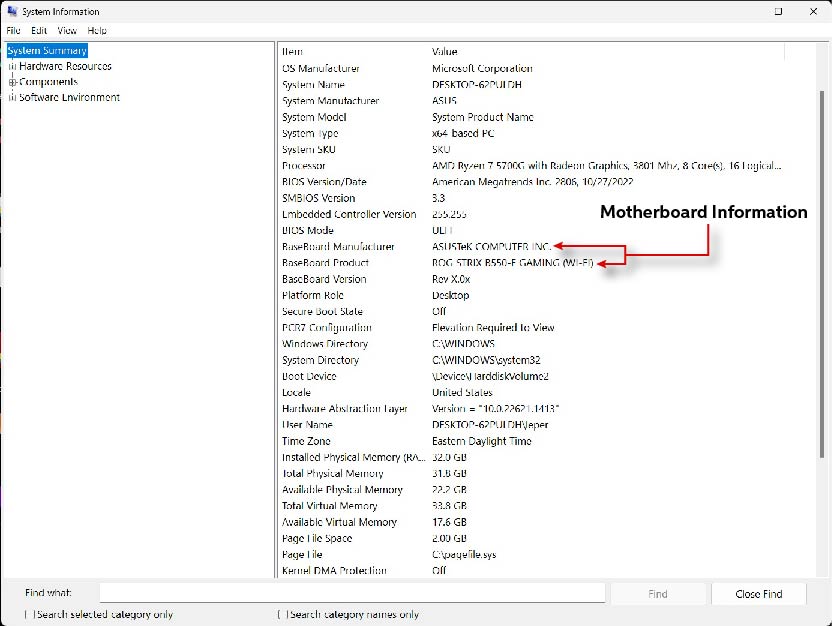Click the C:\WINDOWS\system32 value

pos(486,360)
